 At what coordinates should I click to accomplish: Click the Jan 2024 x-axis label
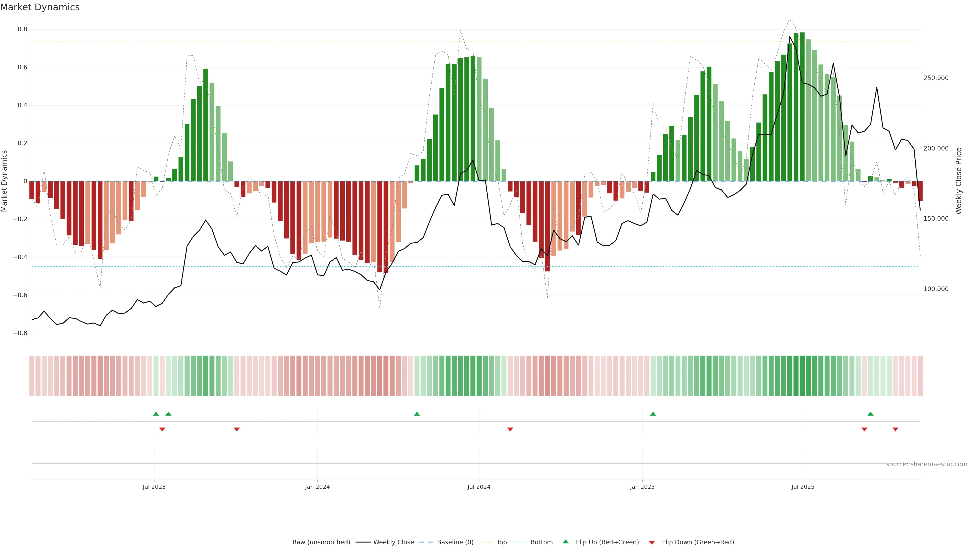click(317, 487)
